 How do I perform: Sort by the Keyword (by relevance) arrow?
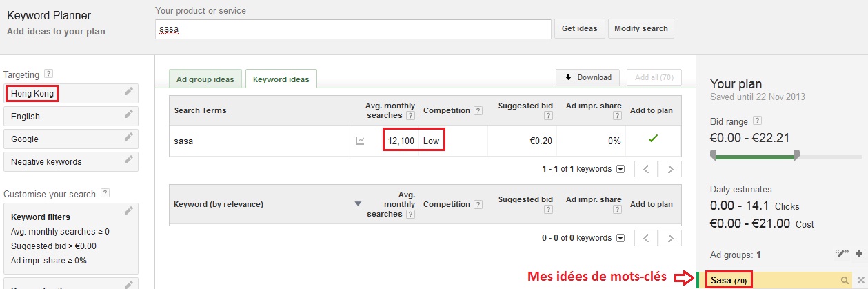click(x=358, y=204)
